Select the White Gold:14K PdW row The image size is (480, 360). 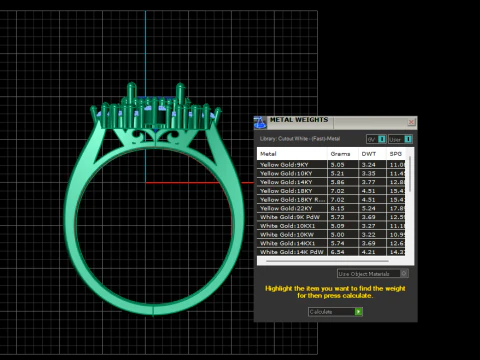[x=331, y=252]
